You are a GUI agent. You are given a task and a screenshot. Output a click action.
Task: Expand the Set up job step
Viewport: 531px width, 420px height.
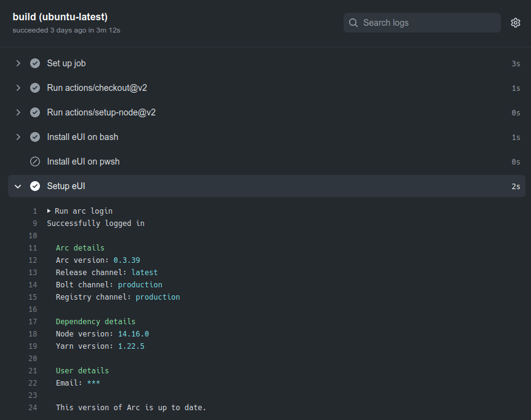pos(18,63)
